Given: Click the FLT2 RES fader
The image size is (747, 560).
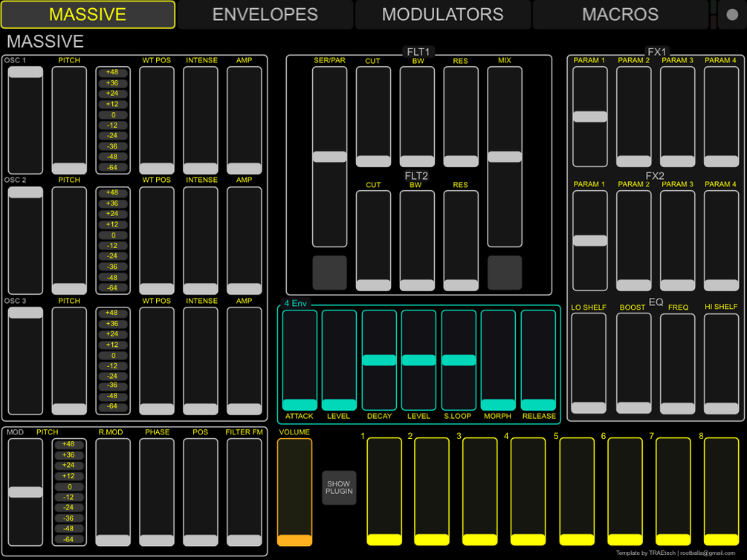Looking at the screenshot, I should pyautogui.click(x=461, y=241).
